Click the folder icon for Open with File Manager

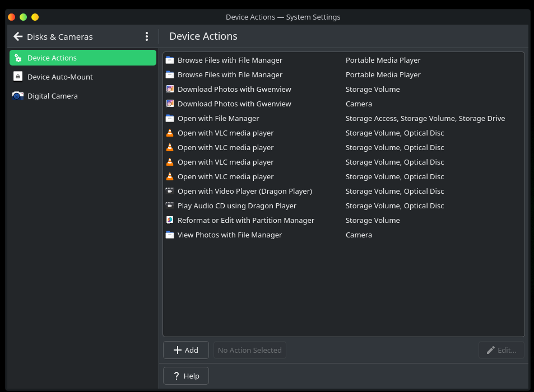coord(170,118)
